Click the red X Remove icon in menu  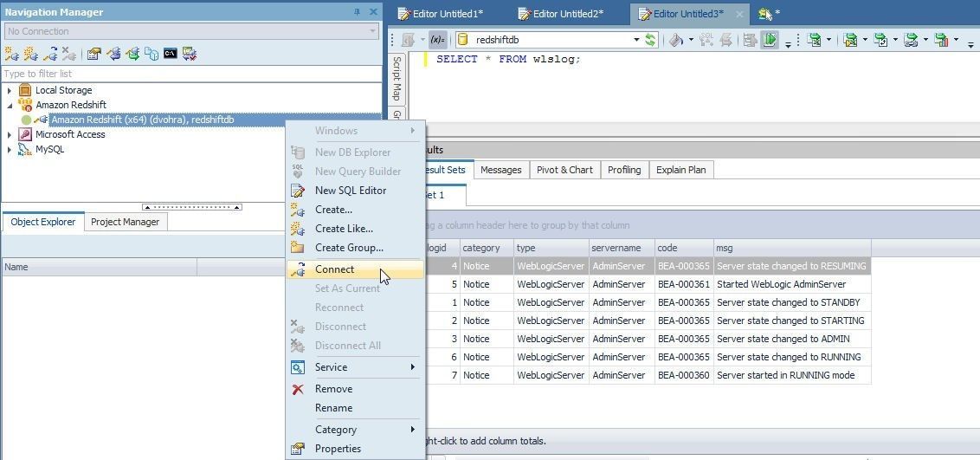298,389
